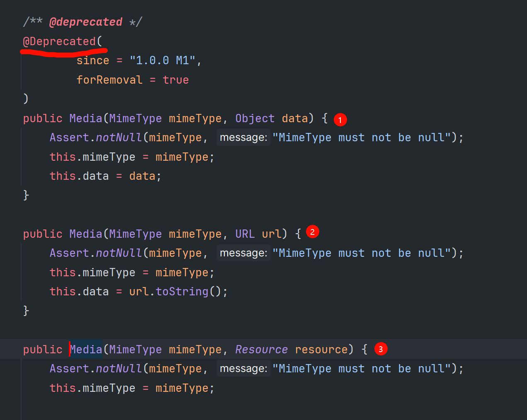Click the italic Resource parameter type
Screen dimensions: 527x420
[261, 350]
